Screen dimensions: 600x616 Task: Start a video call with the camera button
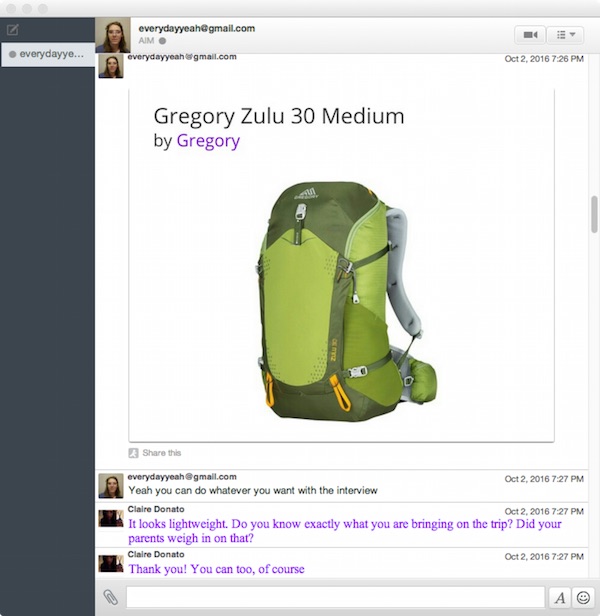tap(530, 35)
